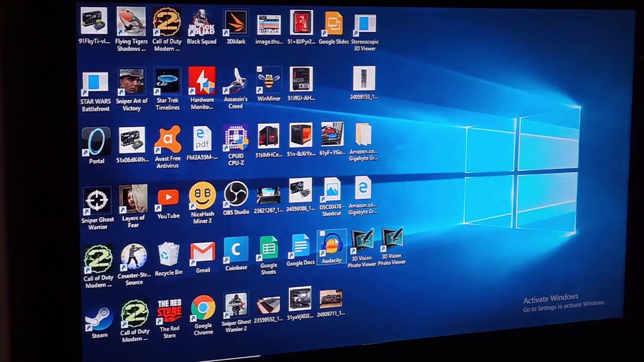Select the 51tlMHCe PC case image

click(269, 141)
